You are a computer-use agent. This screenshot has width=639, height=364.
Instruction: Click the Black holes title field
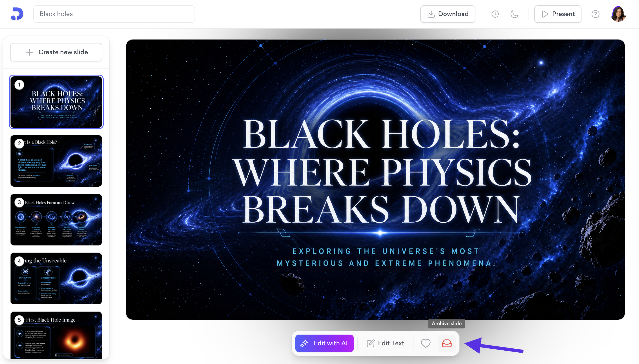(x=114, y=14)
